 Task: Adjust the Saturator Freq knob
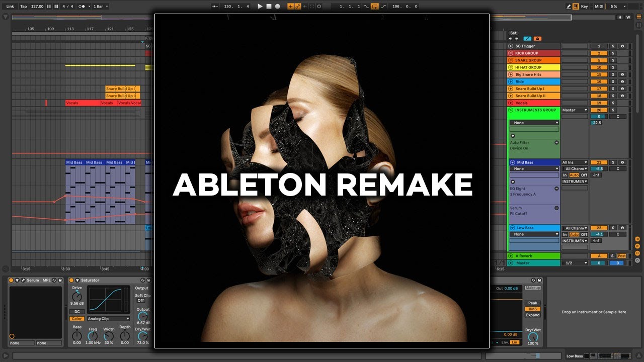(x=93, y=336)
